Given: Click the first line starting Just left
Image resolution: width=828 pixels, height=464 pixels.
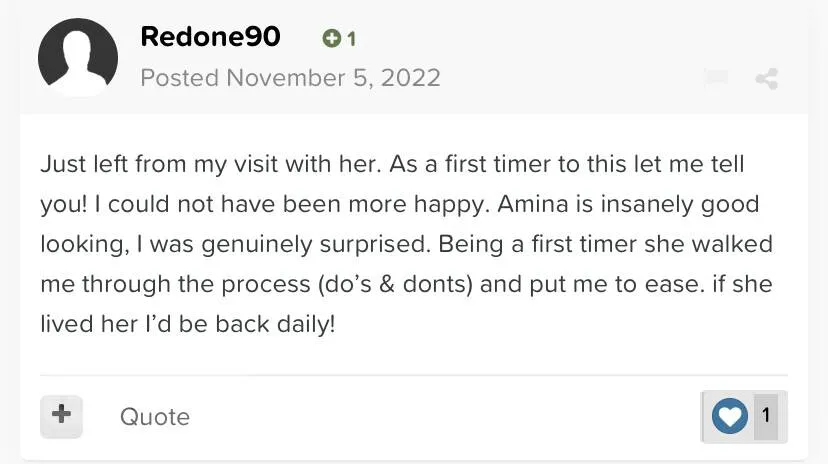Looking at the screenshot, I should point(392,164).
